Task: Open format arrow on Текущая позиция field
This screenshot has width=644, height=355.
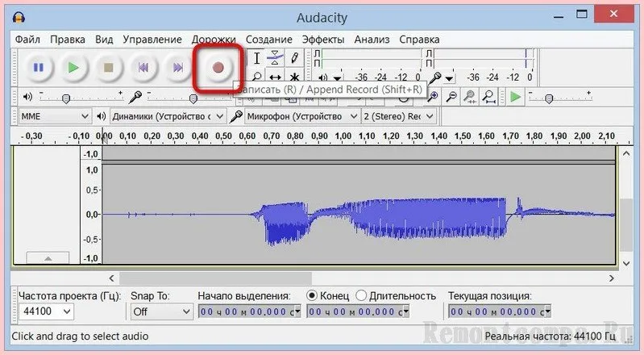Action: [x=547, y=311]
